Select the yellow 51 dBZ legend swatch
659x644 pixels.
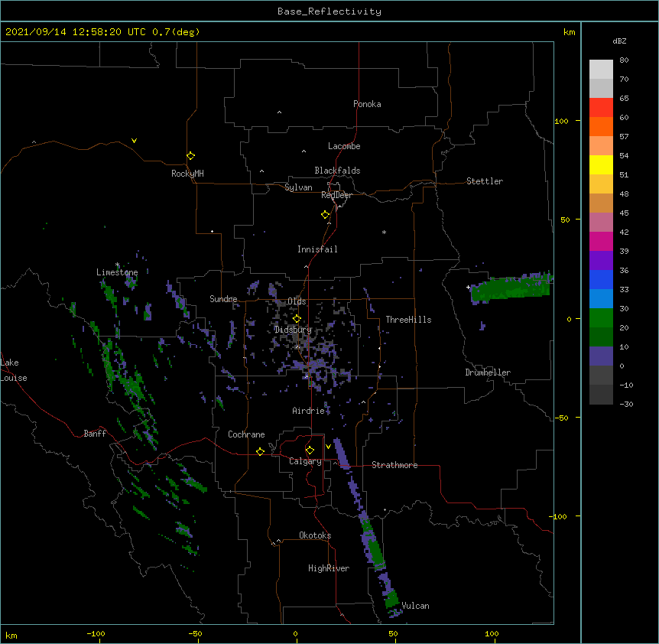pos(601,165)
